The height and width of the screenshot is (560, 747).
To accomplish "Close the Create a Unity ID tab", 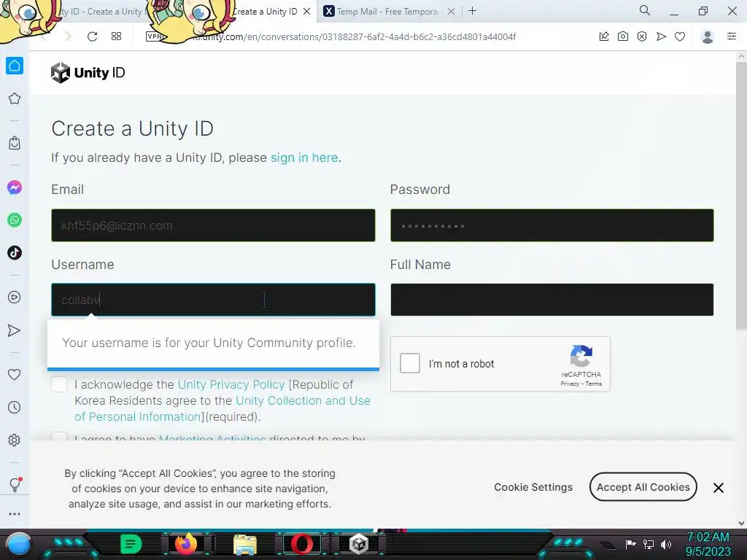I will (x=307, y=12).
